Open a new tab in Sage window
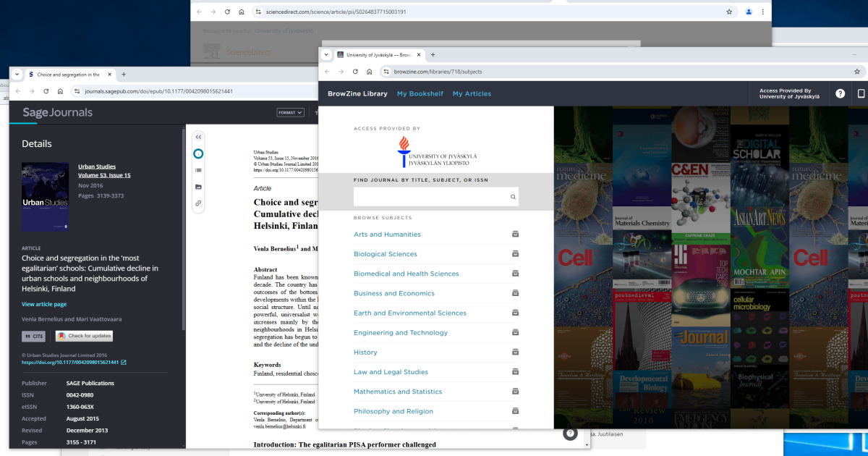868x456 pixels. pyautogui.click(x=124, y=75)
